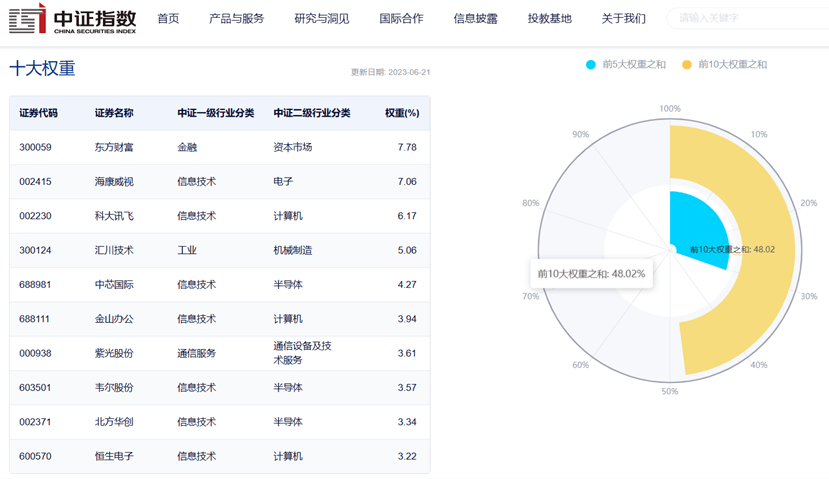Select the 东方财富 table row

[x=219, y=147]
